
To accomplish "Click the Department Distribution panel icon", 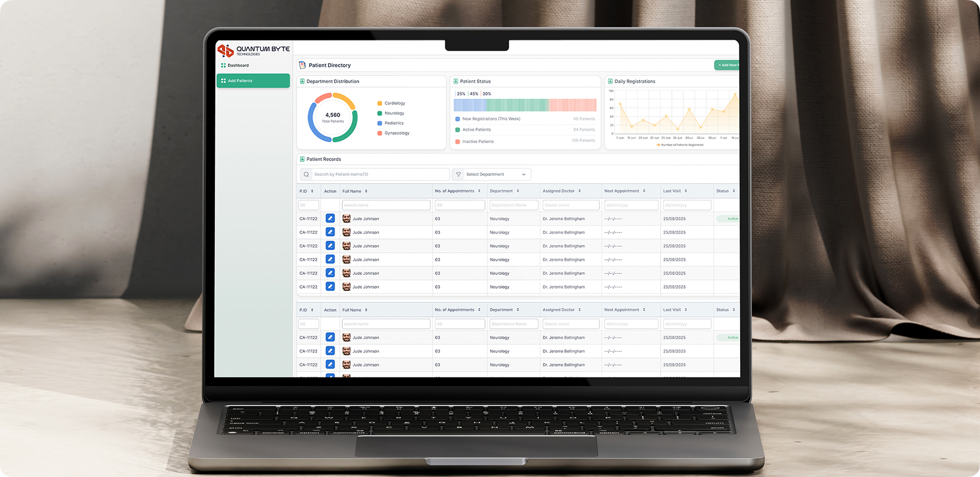I will point(302,81).
